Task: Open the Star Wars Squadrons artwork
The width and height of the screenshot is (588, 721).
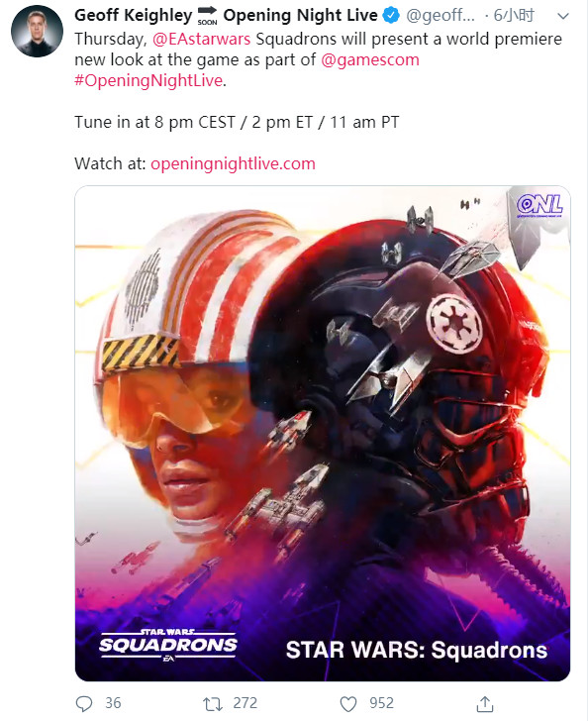Action: click(x=323, y=433)
